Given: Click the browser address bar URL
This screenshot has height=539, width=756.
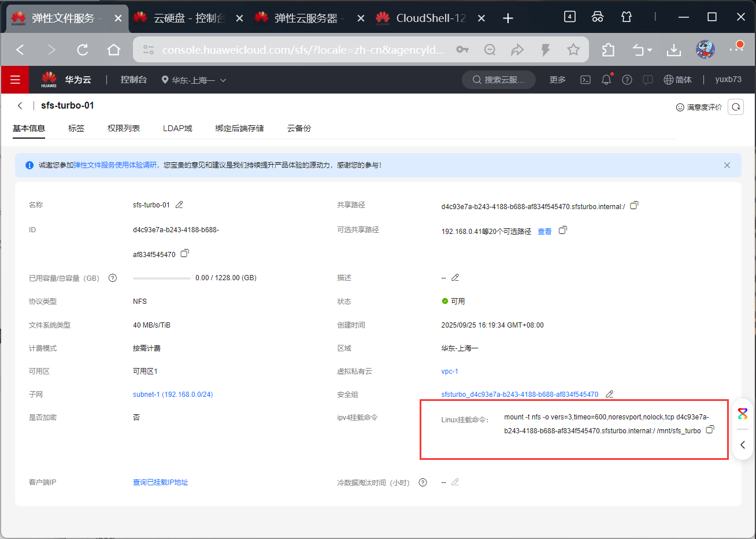Looking at the screenshot, I should tap(303, 50).
